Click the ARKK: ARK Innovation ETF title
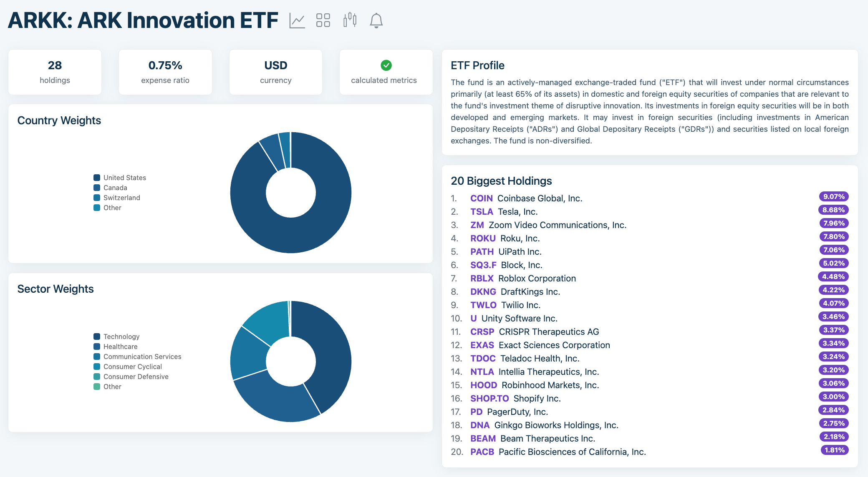Screen dimensions: 868x477 pyautogui.click(x=143, y=19)
